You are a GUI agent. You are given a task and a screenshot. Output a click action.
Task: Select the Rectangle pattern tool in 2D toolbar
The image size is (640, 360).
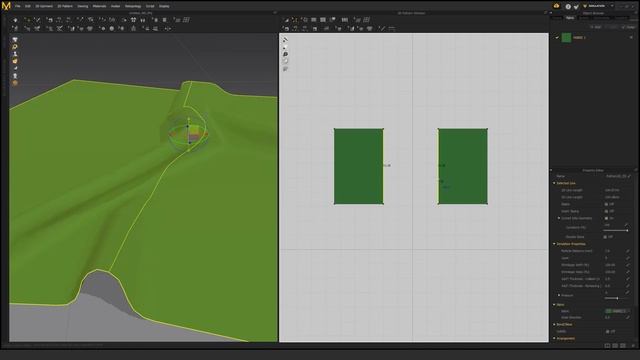coord(313,20)
